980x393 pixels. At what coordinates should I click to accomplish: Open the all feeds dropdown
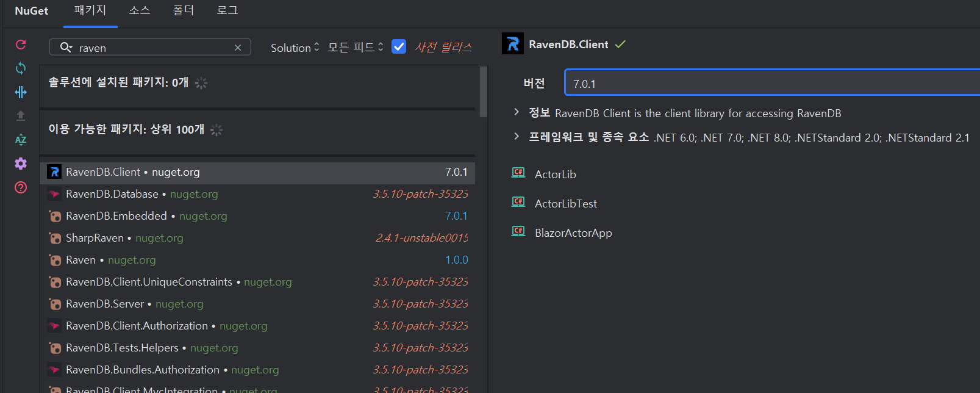tap(356, 48)
